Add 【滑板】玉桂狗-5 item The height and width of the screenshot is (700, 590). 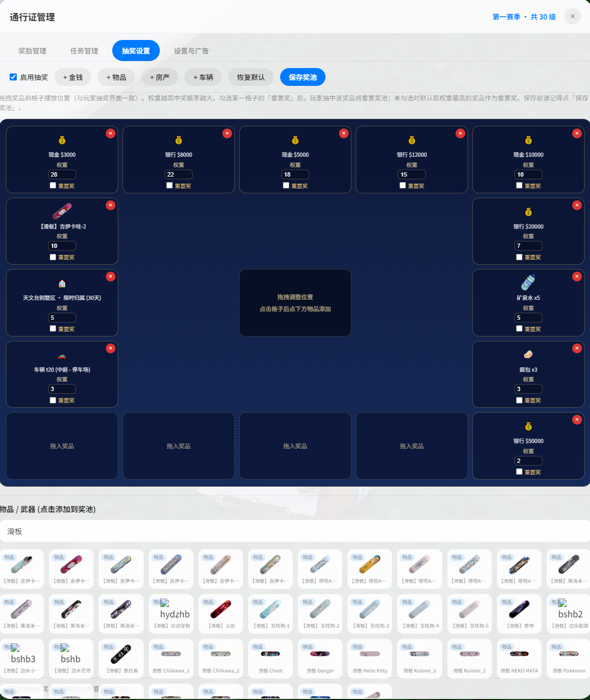(469, 615)
